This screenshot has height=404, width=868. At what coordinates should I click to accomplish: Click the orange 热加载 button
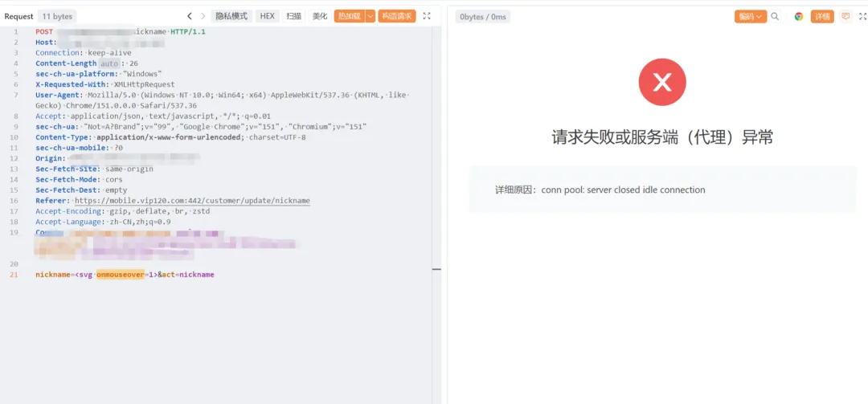point(350,16)
